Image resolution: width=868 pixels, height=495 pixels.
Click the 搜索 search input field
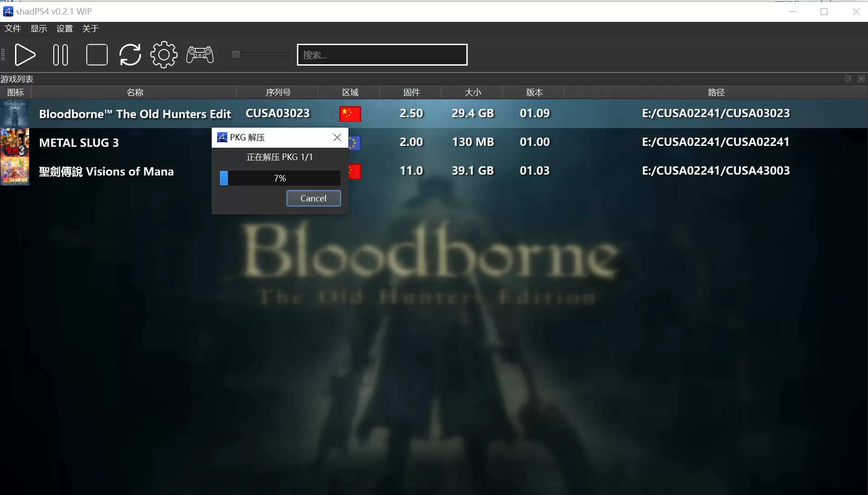[x=382, y=55]
